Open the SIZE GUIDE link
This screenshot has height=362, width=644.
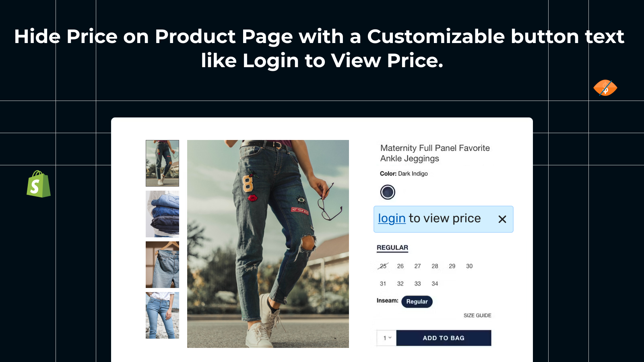pos(477,315)
